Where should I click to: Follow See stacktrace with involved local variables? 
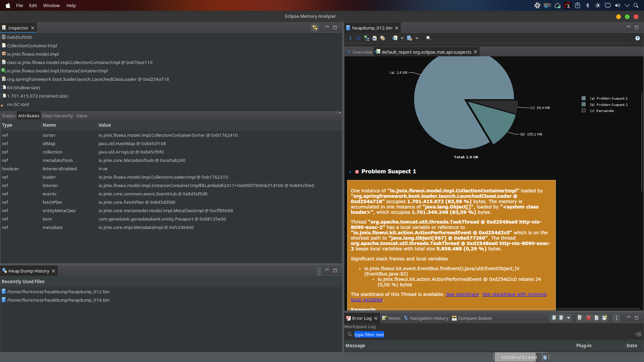[448, 297]
